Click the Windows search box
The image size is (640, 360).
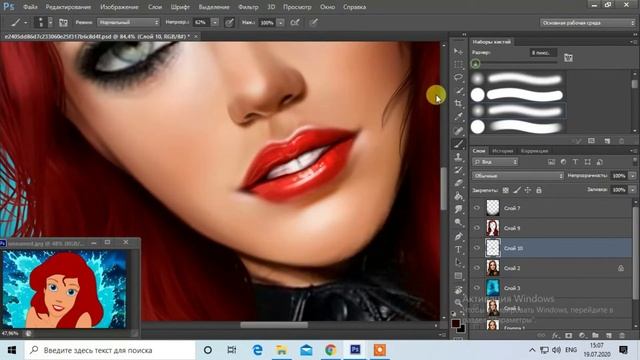coord(110,350)
